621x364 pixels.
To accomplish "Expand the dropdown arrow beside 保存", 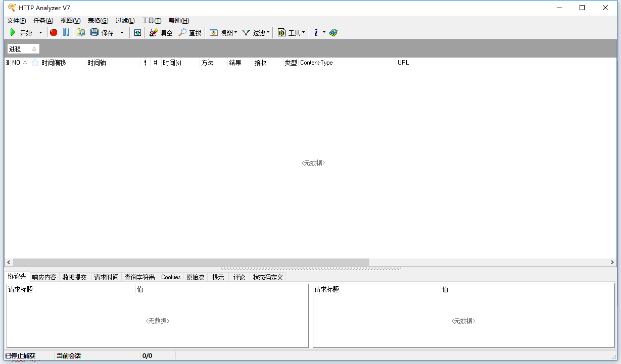I will 122,33.
